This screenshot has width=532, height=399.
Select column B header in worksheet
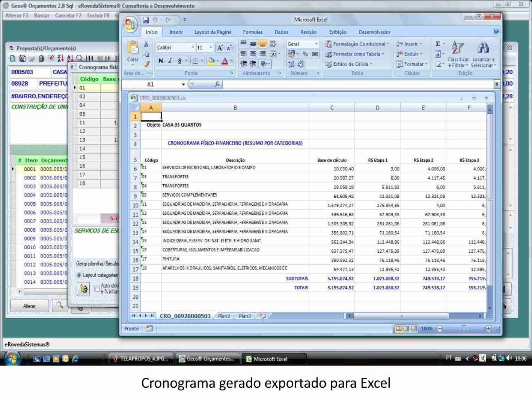point(235,108)
